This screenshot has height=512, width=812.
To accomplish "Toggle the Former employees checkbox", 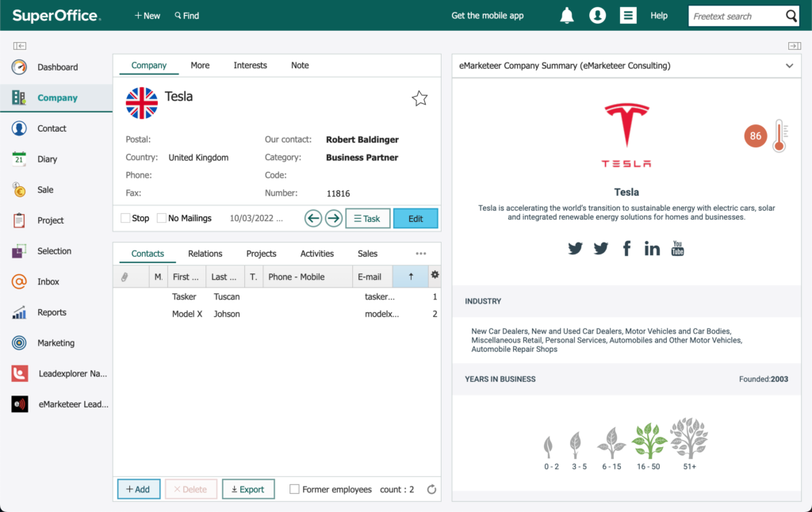I will (294, 489).
